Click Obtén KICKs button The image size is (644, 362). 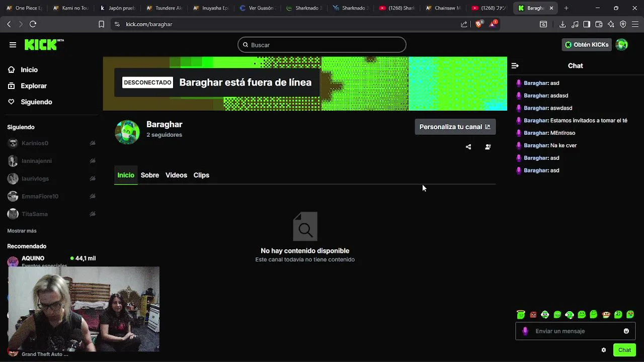587,45
